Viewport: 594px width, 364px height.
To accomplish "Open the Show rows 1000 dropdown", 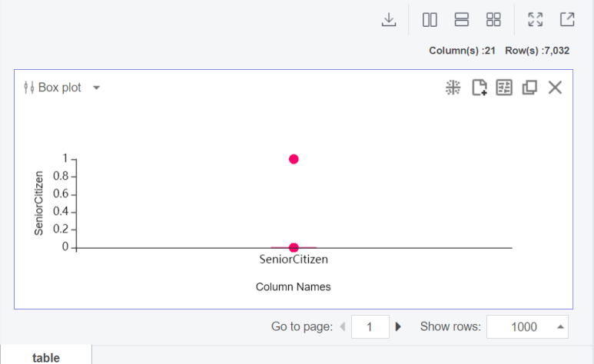I will coord(527,326).
